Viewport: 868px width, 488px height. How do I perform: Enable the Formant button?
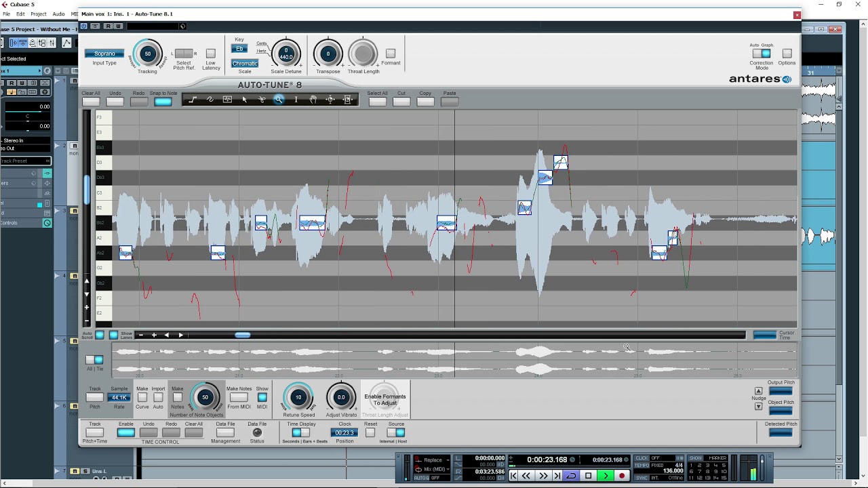click(391, 53)
